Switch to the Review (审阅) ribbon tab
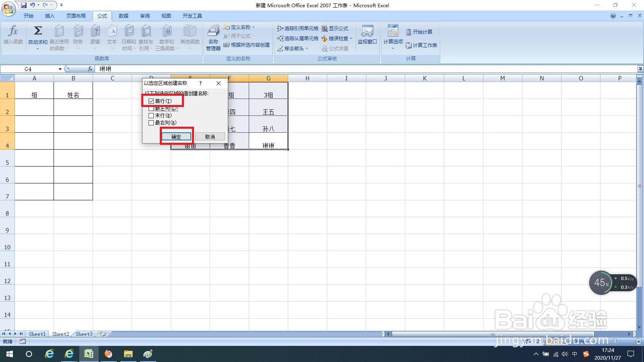 click(x=145, y=16)
